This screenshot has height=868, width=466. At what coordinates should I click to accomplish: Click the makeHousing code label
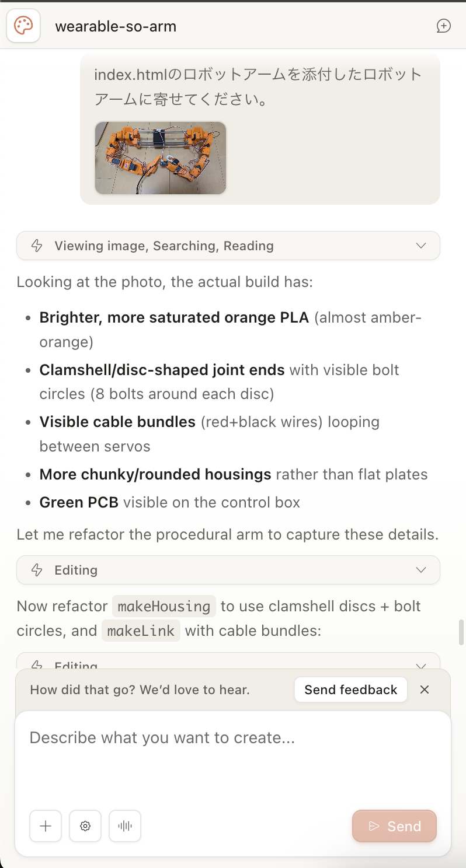(x=164, y=606)
